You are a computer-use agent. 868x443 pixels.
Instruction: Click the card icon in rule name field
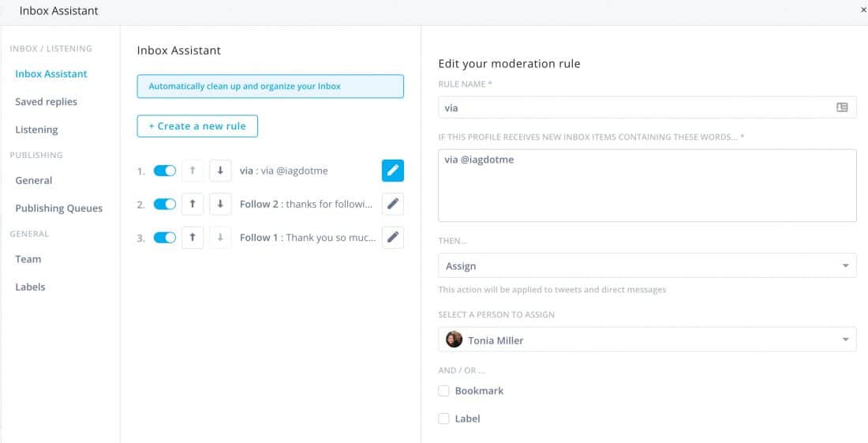842,107
